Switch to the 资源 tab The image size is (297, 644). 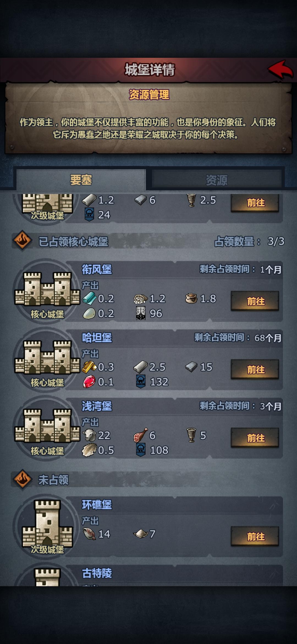pos(217,180)
